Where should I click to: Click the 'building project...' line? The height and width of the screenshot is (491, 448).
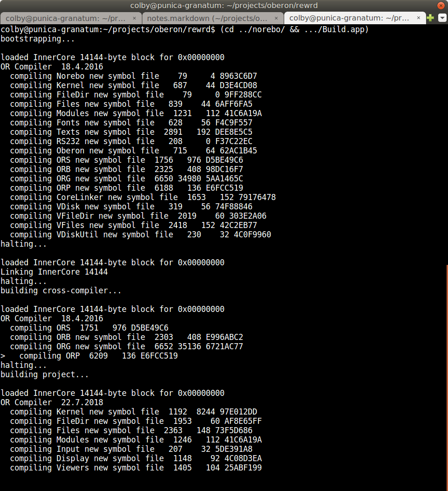44,374
